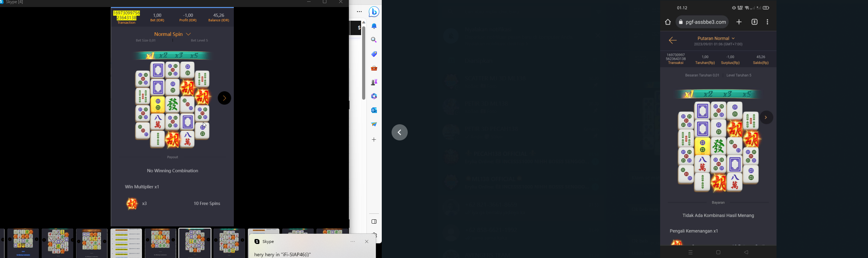Click the Bayaran label in phone view
This screenshot has height=258, width=868.
(x=718, y=203)
